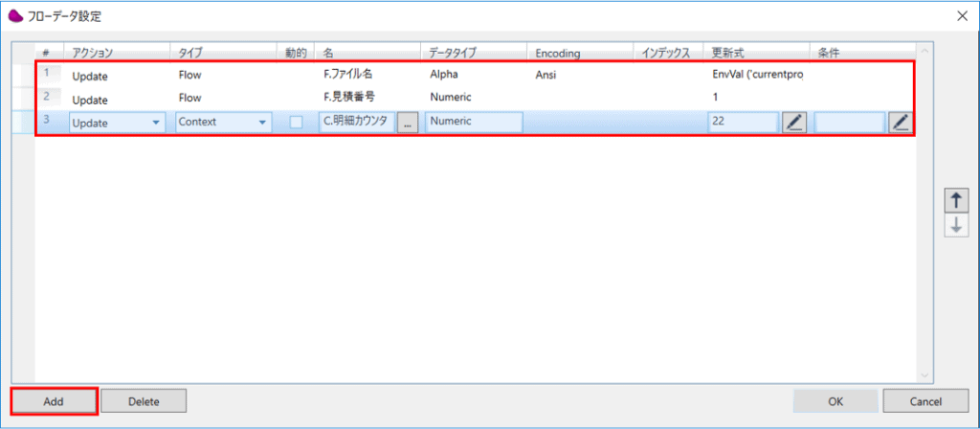Open update expression editor pencil in row 3
The image size is (980, 429).
pos(794,123)
